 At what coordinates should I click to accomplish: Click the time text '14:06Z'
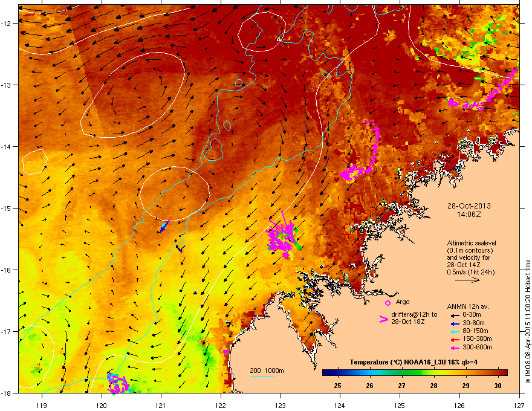click(x=469, y=215)
